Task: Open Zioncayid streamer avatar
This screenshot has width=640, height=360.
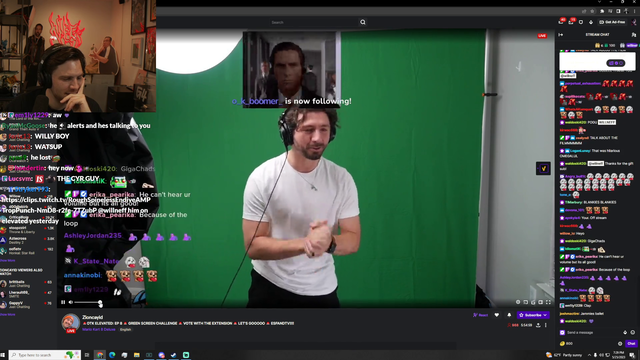Action: coord(70,322)
